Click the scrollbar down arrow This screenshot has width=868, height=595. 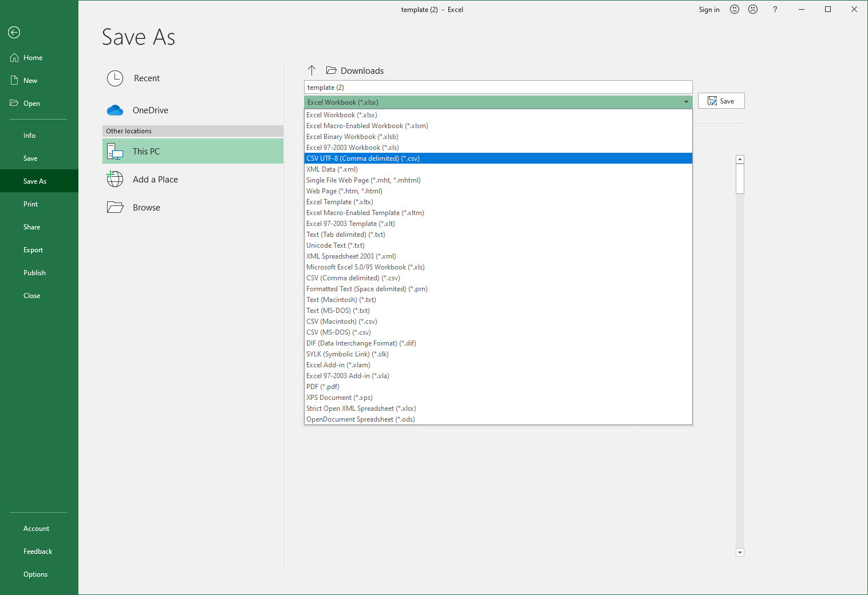[740, 552]
